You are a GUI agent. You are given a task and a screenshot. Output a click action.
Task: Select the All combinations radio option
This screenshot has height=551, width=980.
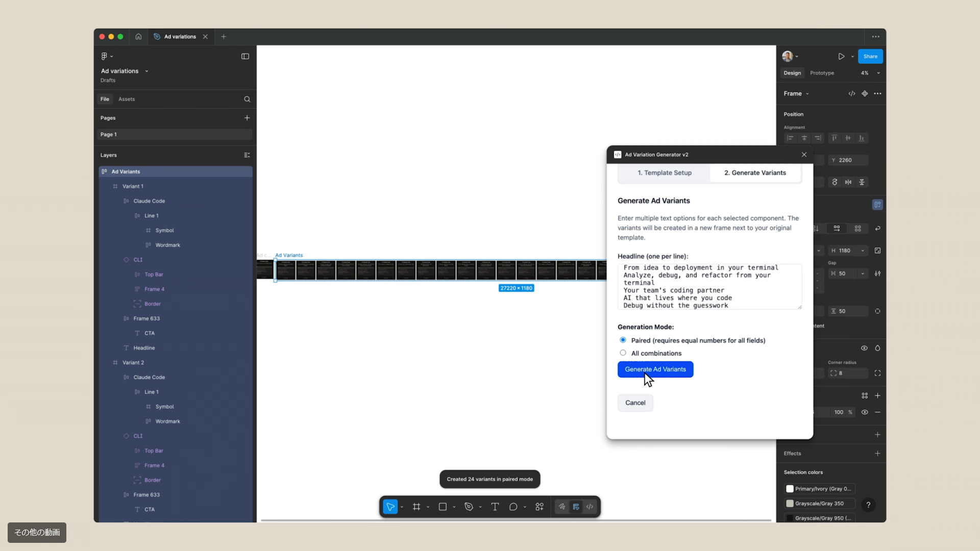tap(623, 353)
